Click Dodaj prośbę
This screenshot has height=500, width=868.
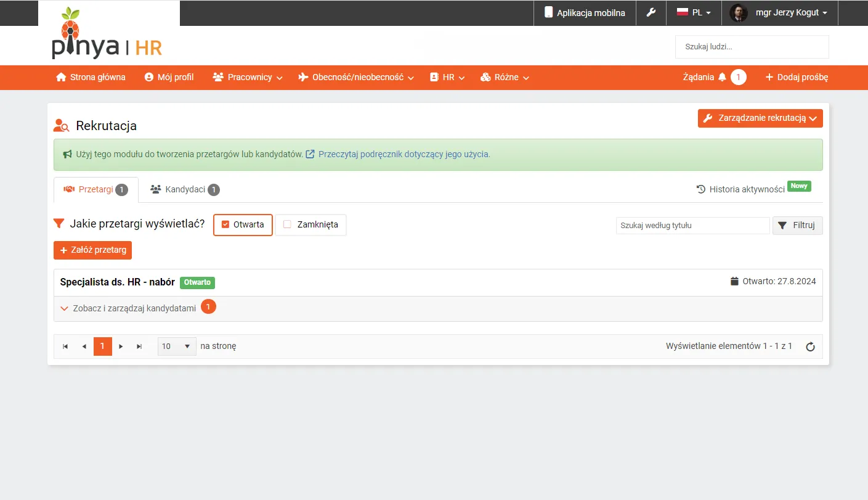coord(797,77)
